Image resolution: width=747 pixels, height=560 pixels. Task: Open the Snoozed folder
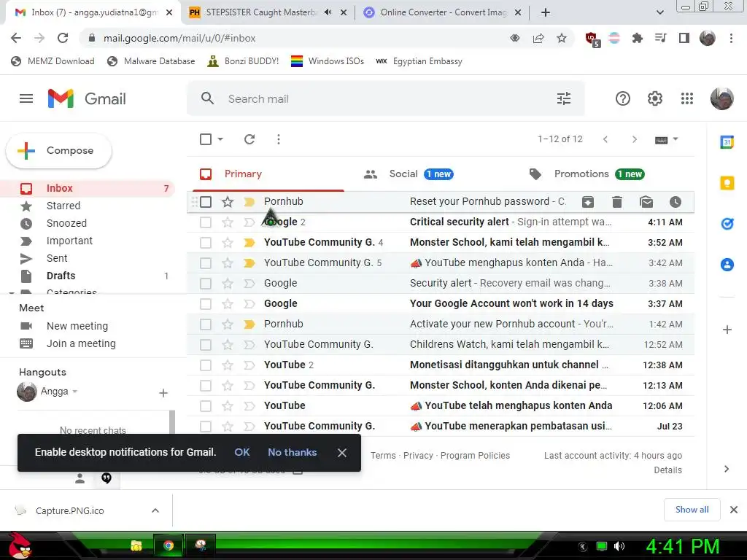coord(66,223)
